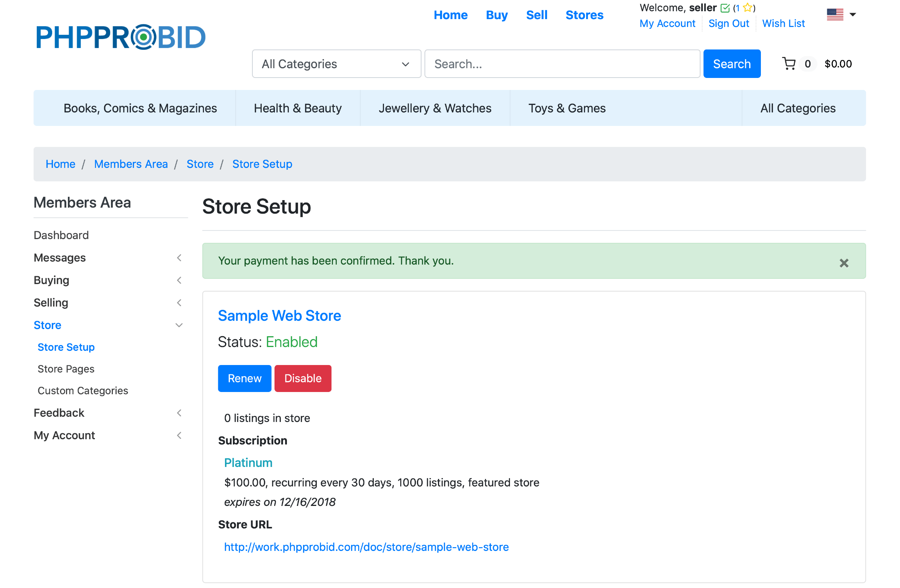Click Members Area breadcrumb link

(x=131, y=164)
